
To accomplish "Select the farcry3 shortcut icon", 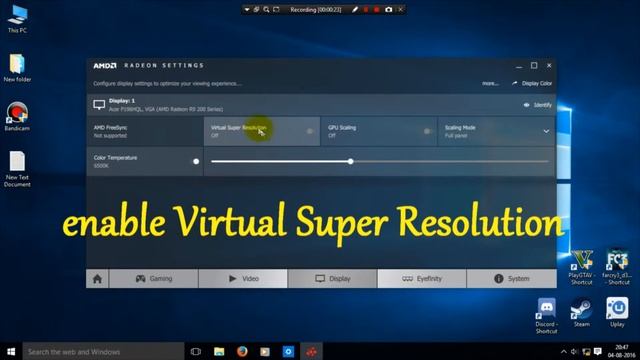I will [x=617, y=267].
